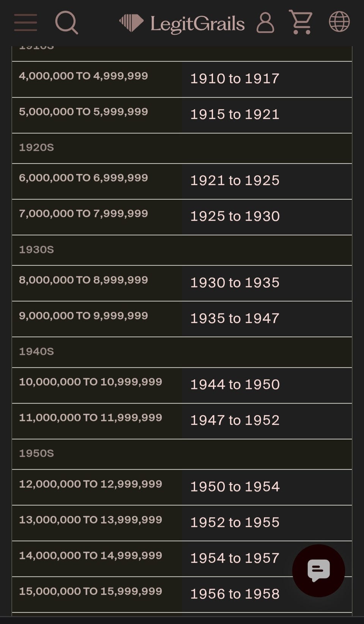Click the 1925 to 1930 date cell
This screenshot has height=624, width=364.
click(267, 217)
